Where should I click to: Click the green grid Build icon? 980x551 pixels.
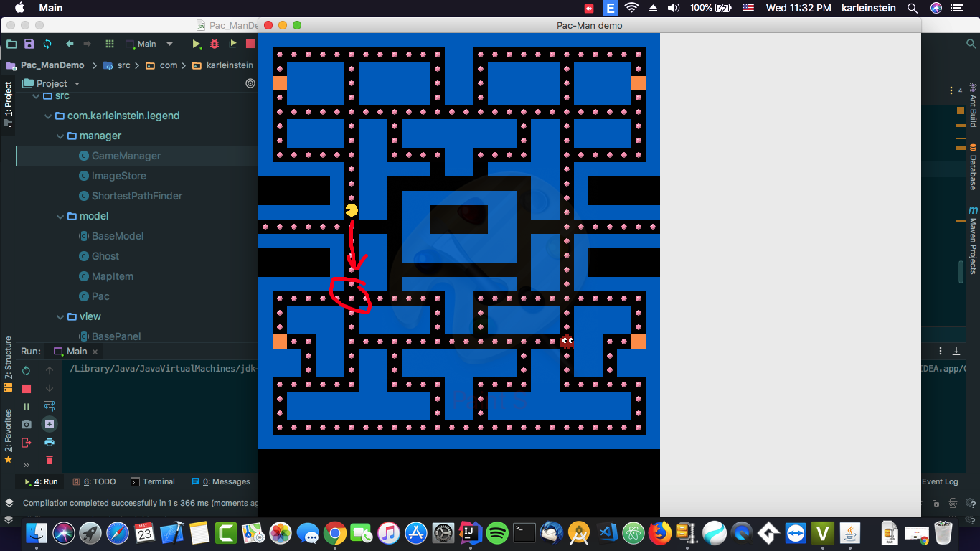(110, 44)
